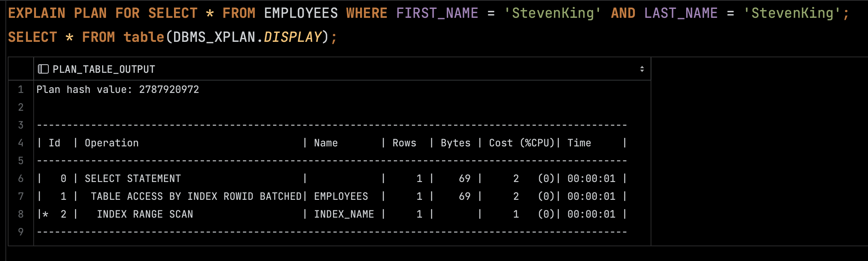Image resolution: width=868 pixels, height=261 pixels.
Task: Click the top-left grid corner cell
Action: (21, 69)
